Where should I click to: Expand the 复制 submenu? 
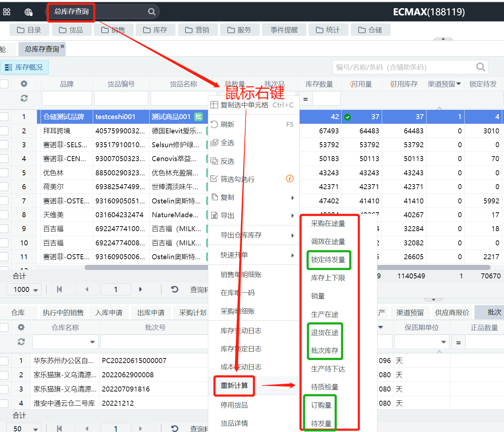(293, 197)
